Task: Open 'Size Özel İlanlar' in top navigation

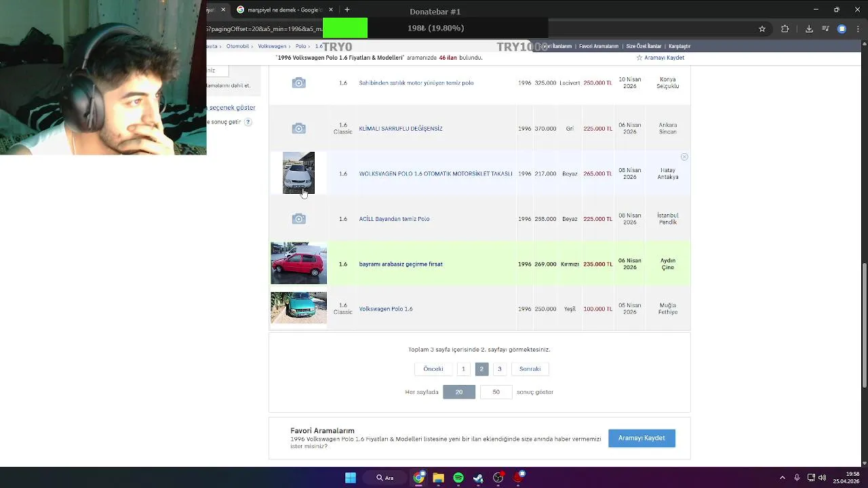Action: coord(644,46)
